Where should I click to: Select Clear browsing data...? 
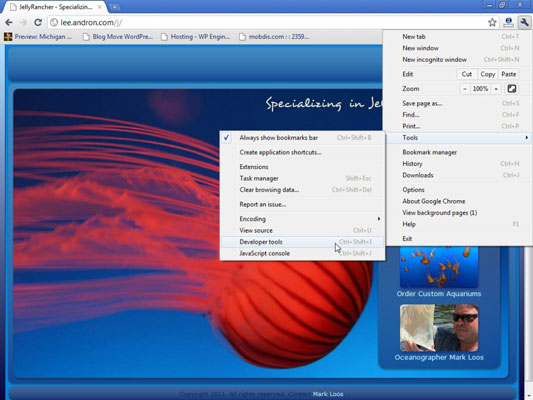(303, 190)
